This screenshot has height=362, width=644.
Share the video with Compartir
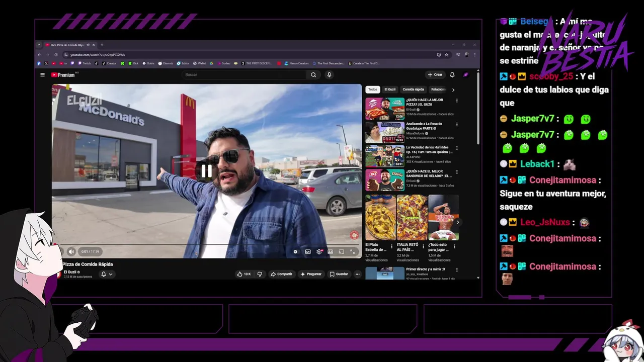[281, 274]
